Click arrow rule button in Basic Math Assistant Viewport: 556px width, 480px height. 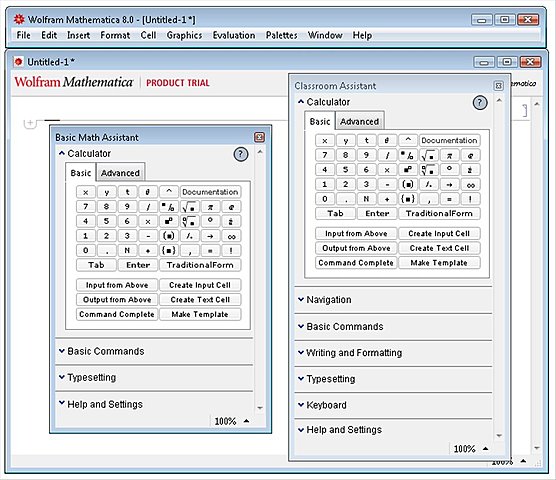[210, 236]
